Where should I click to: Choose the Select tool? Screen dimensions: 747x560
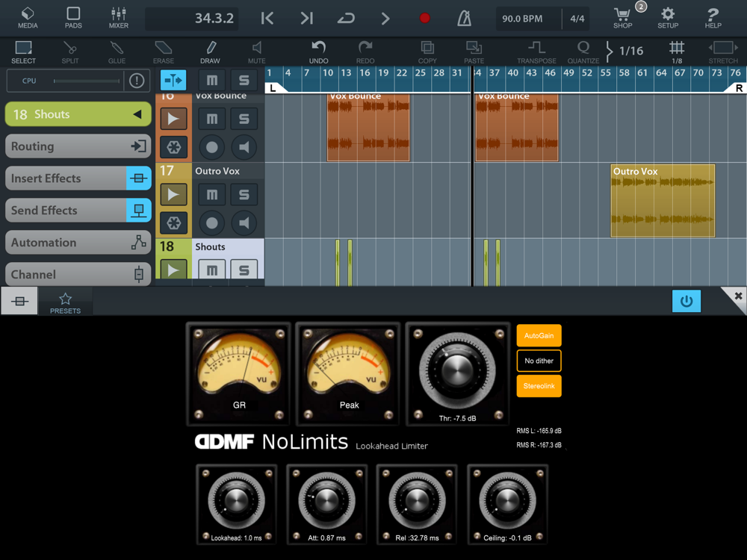click(23, 52)
